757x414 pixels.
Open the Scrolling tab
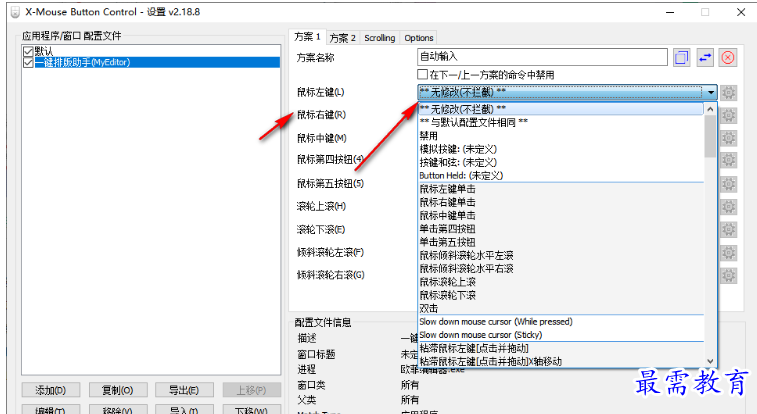(379, 38)
